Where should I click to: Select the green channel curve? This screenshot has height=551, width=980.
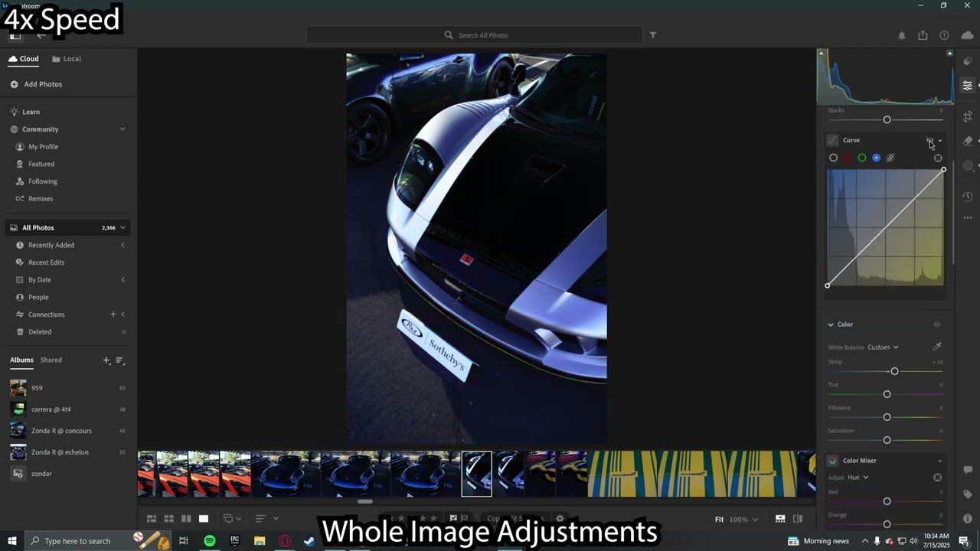(862, 158)
